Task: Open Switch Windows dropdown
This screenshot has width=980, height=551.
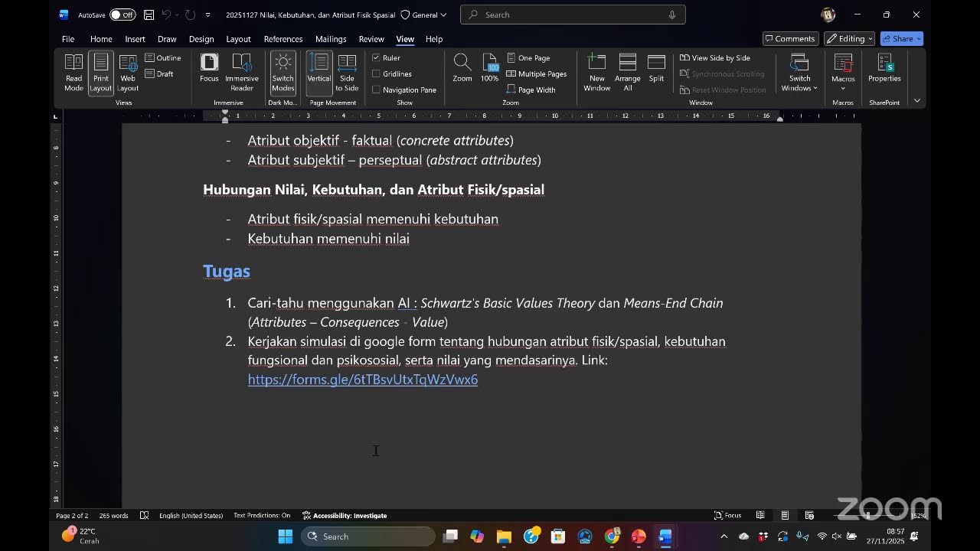Action: pyautogui.click(x=799, y=73)
